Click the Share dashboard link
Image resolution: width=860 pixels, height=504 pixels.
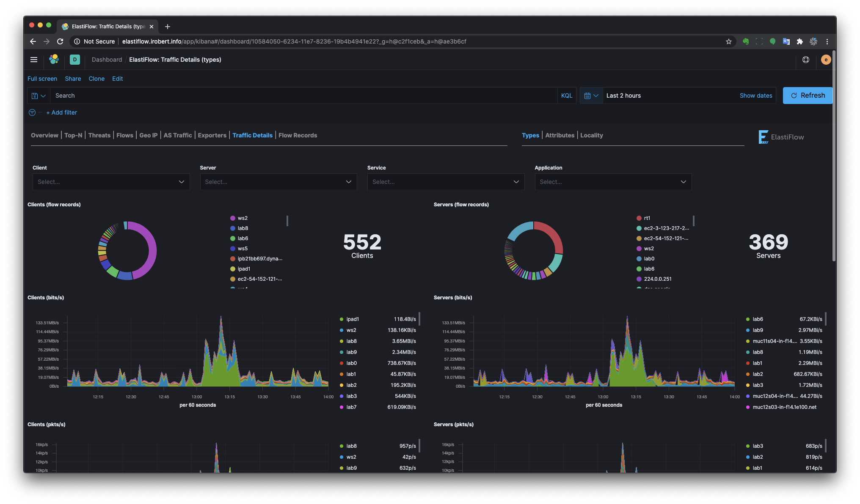tap(73, 79)
